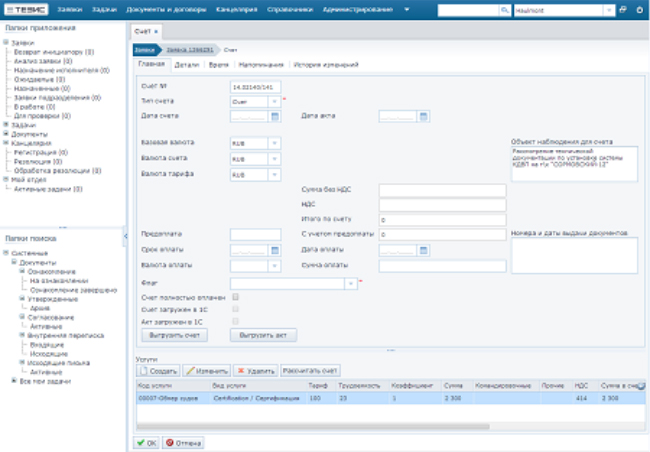Click Заявки breadcrumb
This screenshot has width=650, height=452.
pos(144,50)
